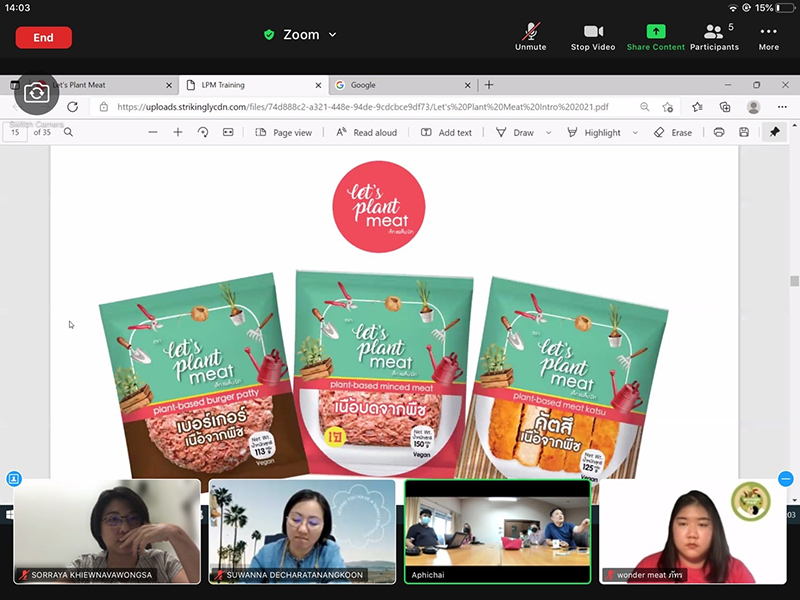Open Share Content
Screen dimensions: 800x600
click(x=656, y=37)
